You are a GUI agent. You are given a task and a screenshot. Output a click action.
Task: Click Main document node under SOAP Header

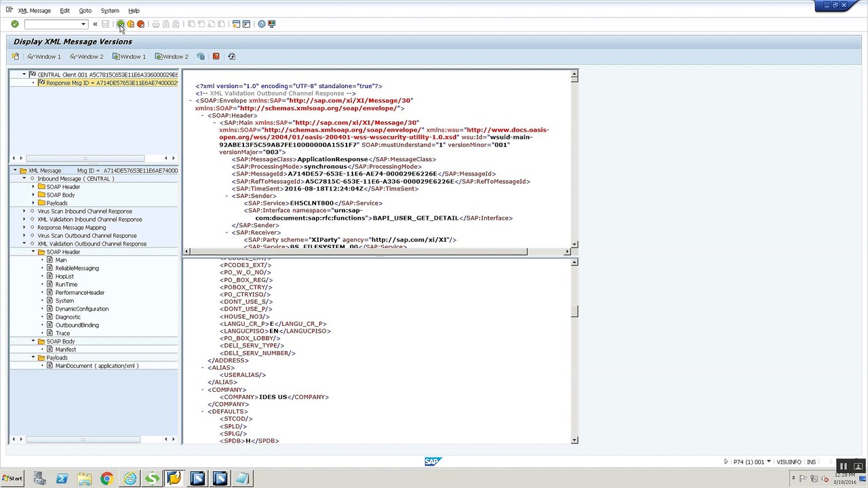[61, 260]
